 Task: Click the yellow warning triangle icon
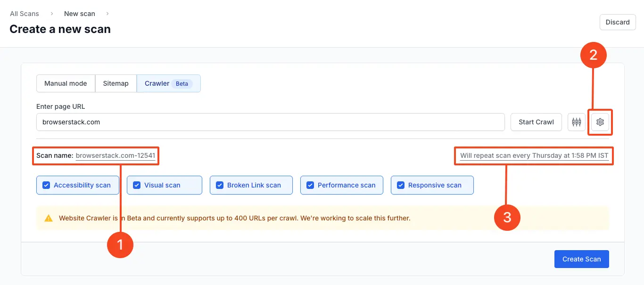[49, 218]
